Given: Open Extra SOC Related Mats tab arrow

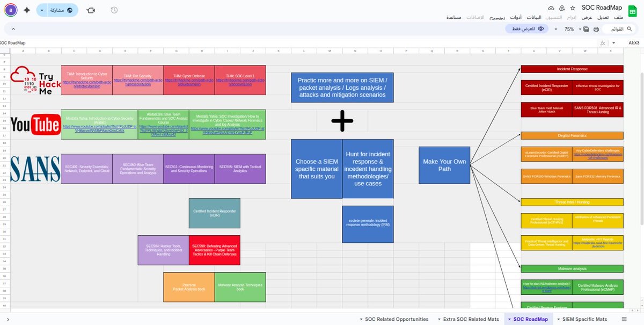Looking at the screenshot, I should pos(438,319).
